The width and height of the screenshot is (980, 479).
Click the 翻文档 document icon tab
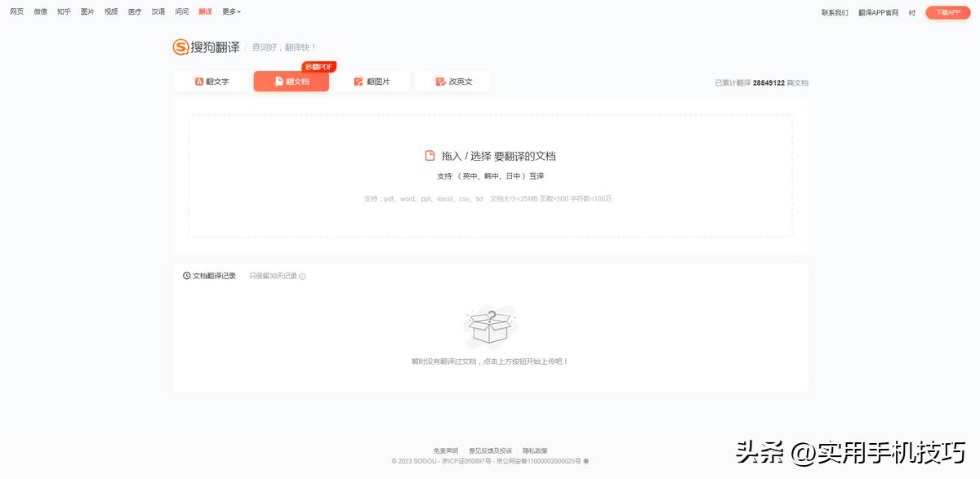pos(292,82)
